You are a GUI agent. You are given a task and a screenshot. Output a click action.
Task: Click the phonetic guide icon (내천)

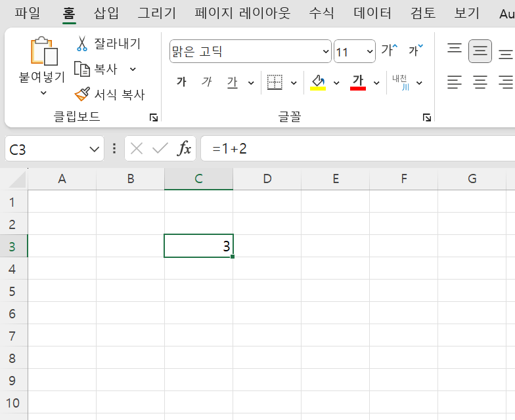[x=401, y=83]
